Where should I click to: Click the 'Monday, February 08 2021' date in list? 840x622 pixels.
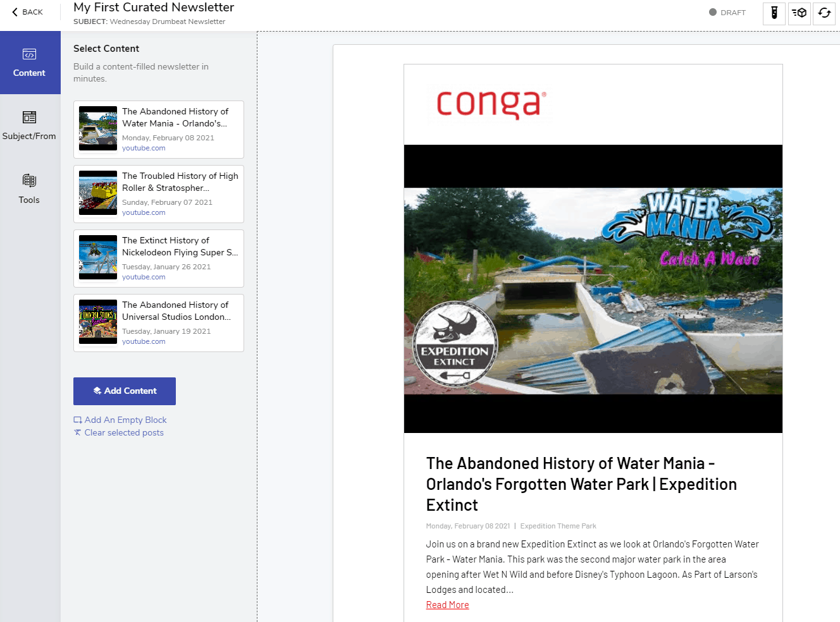click(x=168, y=138)
